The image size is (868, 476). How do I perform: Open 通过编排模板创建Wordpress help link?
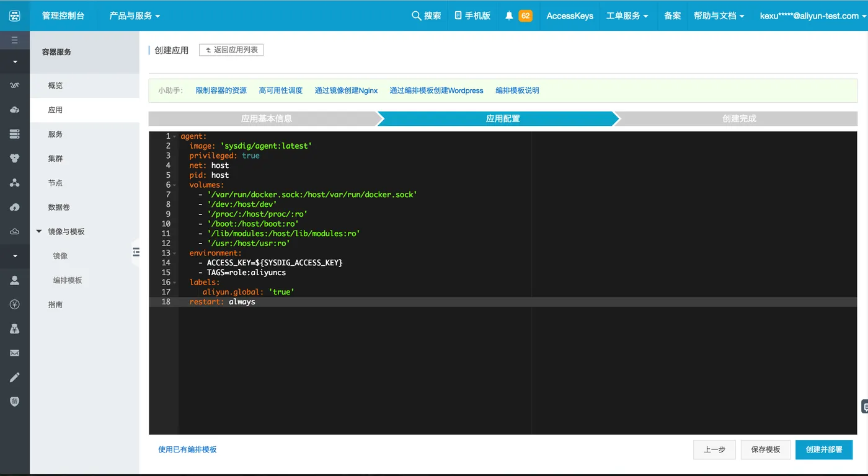(x=436, y=90)
